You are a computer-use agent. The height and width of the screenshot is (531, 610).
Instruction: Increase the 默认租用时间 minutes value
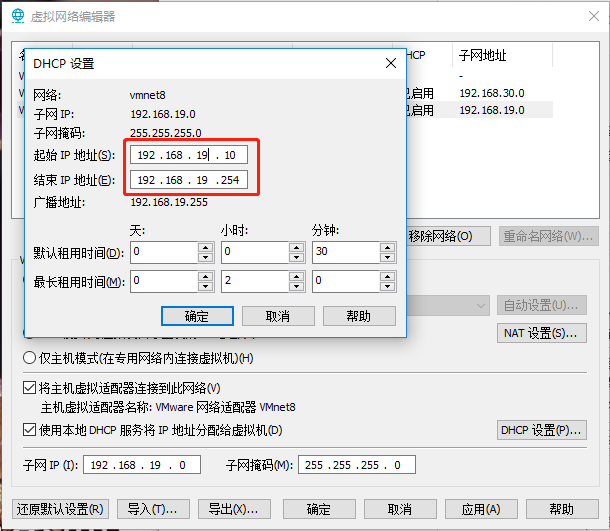[x=388, y=247]
